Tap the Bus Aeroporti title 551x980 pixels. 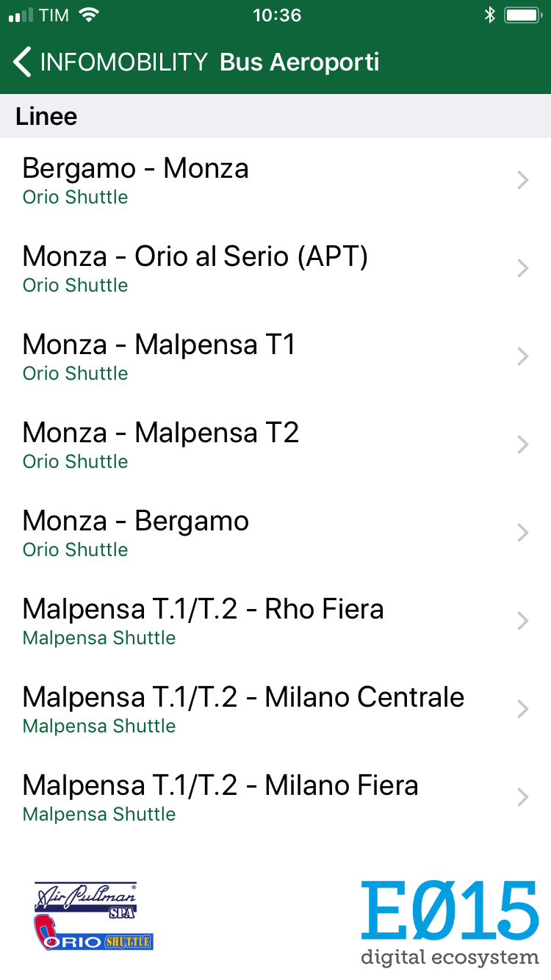click(300, 62)
